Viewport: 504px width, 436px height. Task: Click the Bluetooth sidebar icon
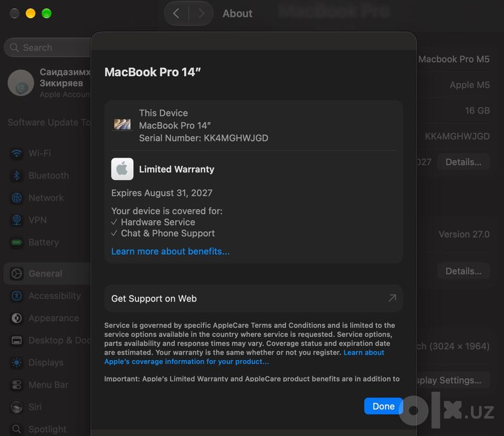click(x=17, y=176)
